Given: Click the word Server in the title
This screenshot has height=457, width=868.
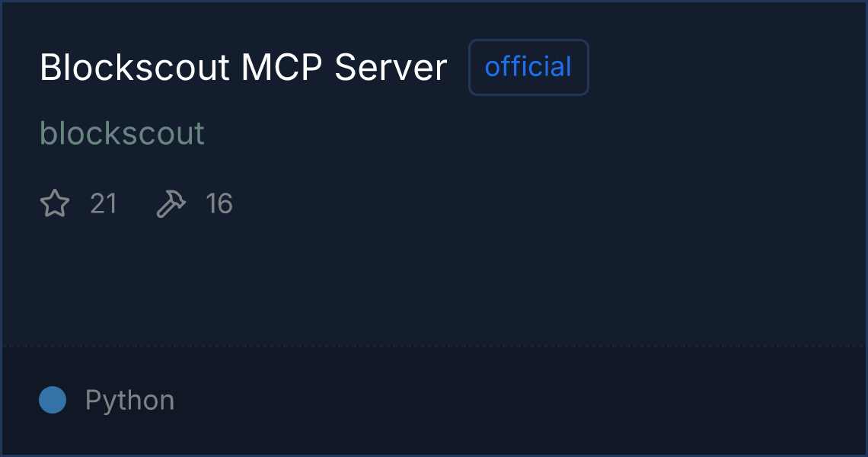Looking at the screenshot, I should coord(391,68).
